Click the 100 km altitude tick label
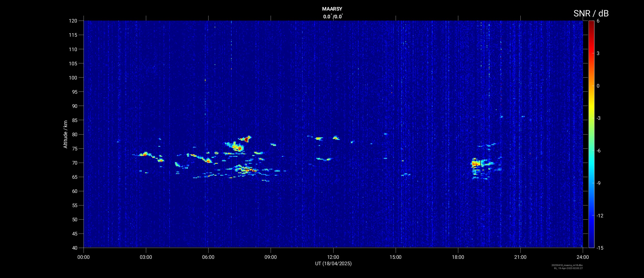 73,78
